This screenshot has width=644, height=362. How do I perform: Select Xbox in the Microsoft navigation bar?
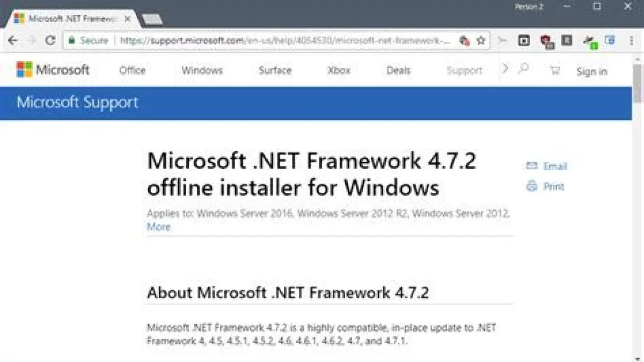tap(339, 70)
